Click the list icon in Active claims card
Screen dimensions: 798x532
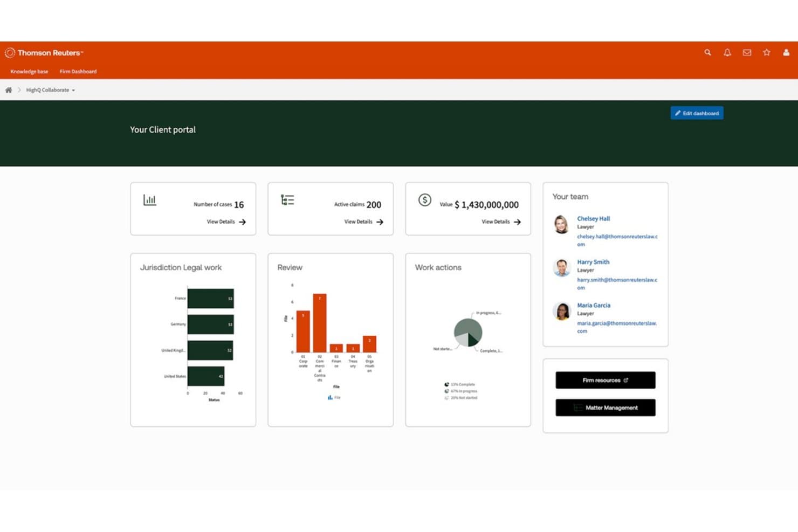click(x=287, y=200)
